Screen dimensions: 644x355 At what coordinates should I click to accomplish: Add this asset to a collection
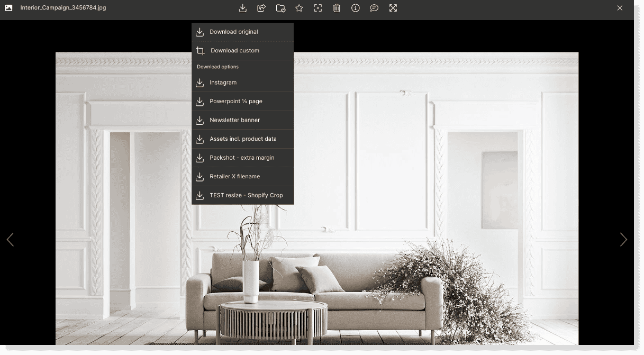280,8
